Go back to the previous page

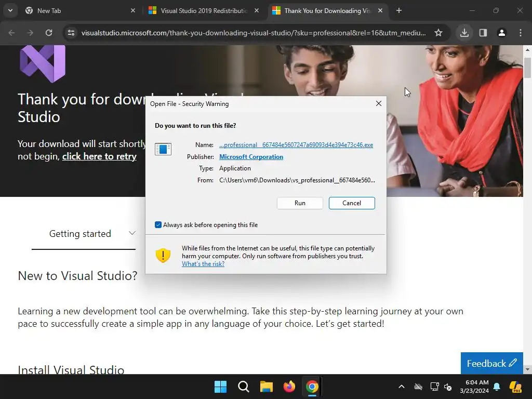(x=12, y=33)
